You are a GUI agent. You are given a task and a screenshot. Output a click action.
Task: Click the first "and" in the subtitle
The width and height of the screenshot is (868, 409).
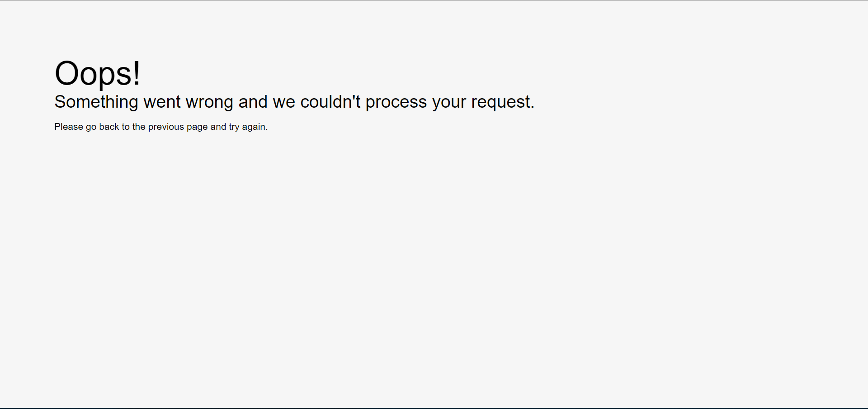pos(253,102)
